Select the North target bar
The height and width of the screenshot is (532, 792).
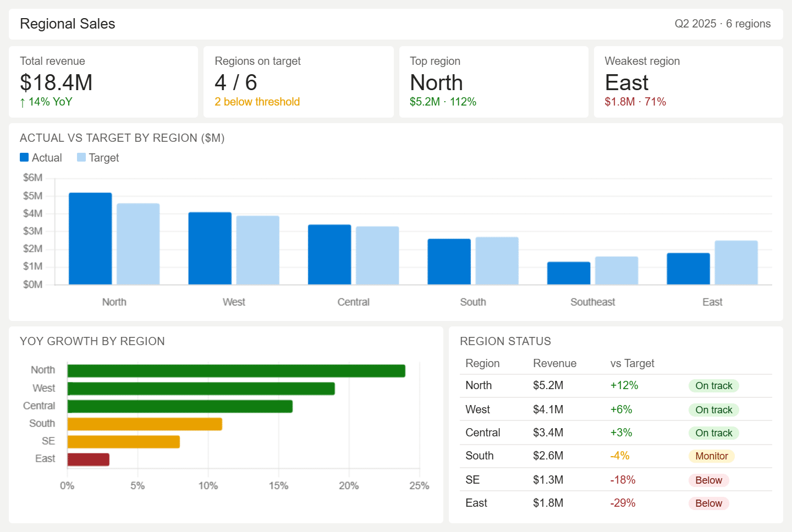(138, 244)
